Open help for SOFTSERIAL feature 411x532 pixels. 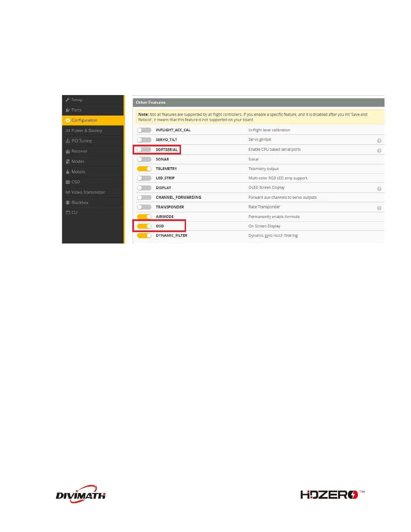379,151
